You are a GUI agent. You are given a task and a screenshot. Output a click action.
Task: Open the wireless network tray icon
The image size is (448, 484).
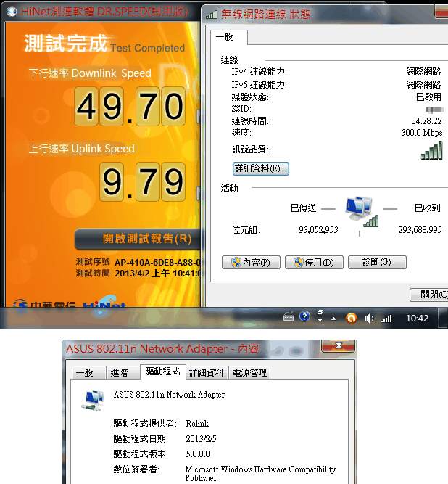pyautogui.click(x=386, y=319)
